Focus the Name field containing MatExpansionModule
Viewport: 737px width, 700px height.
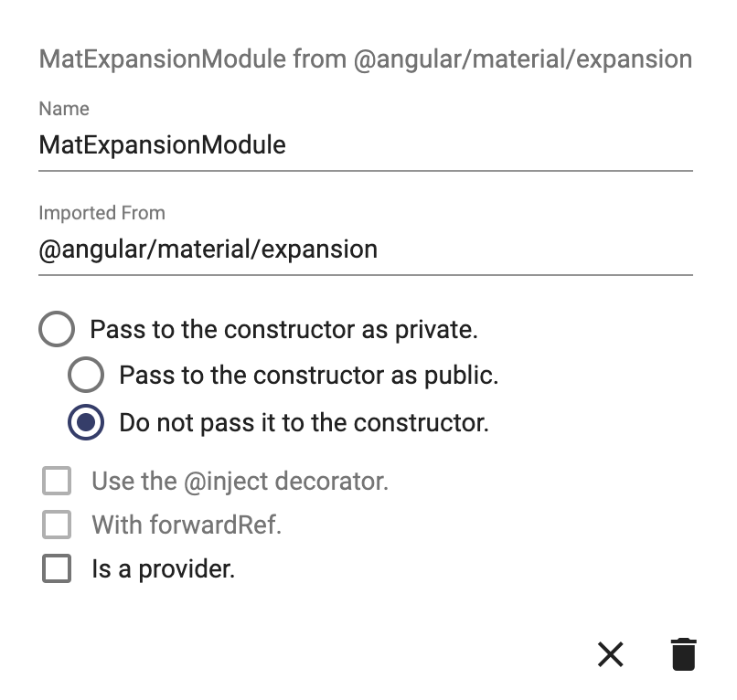tap(366, 144)
